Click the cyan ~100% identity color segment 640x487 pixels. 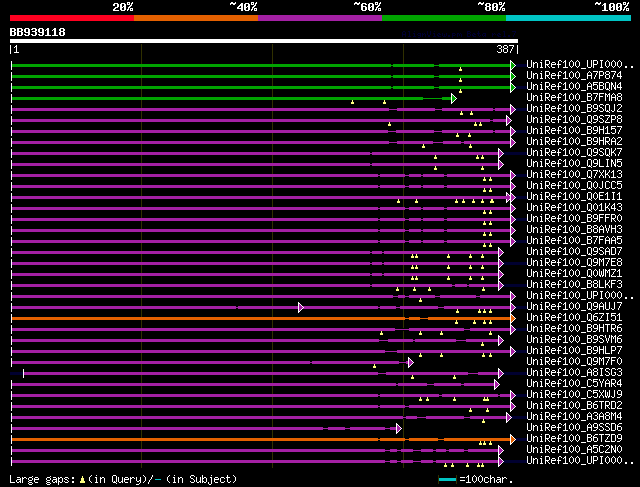[x=569, y=18]
